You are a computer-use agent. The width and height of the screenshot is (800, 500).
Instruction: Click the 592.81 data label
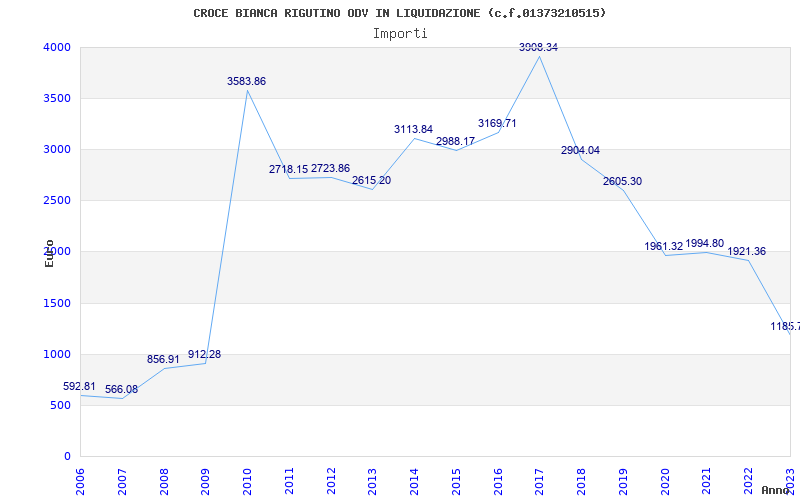pos(79,386)
